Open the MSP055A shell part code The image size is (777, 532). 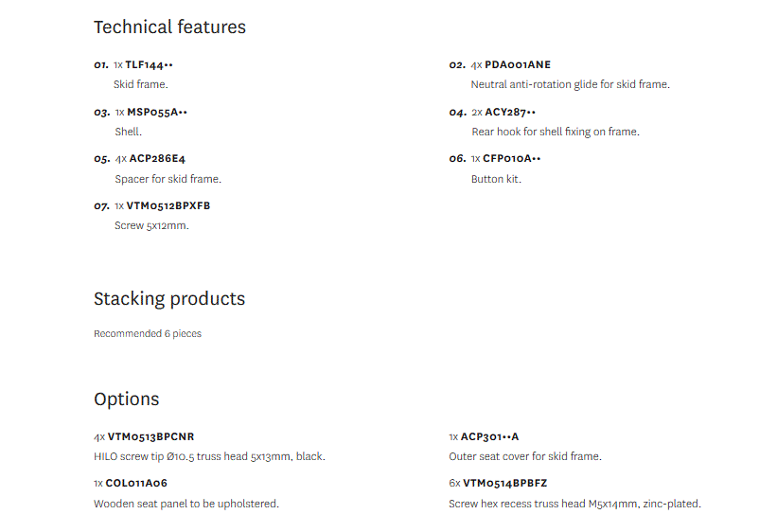click(x=157, y=112)
